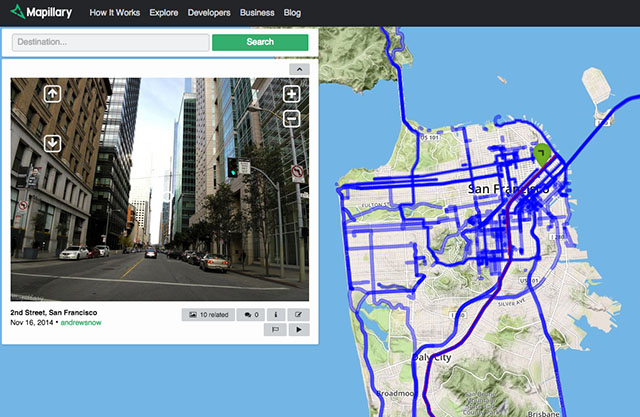
Task: Collapse the photo viewer panel
Action: (299, 70)
